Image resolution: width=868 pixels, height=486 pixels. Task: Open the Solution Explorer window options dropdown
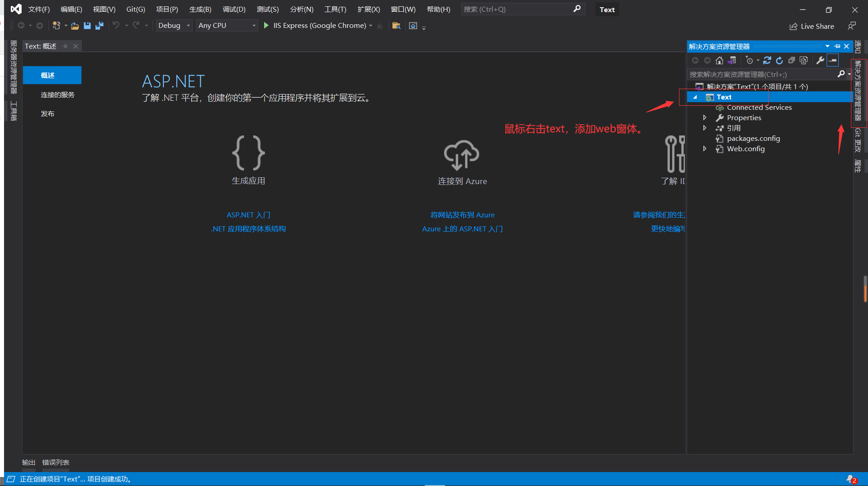827,46
